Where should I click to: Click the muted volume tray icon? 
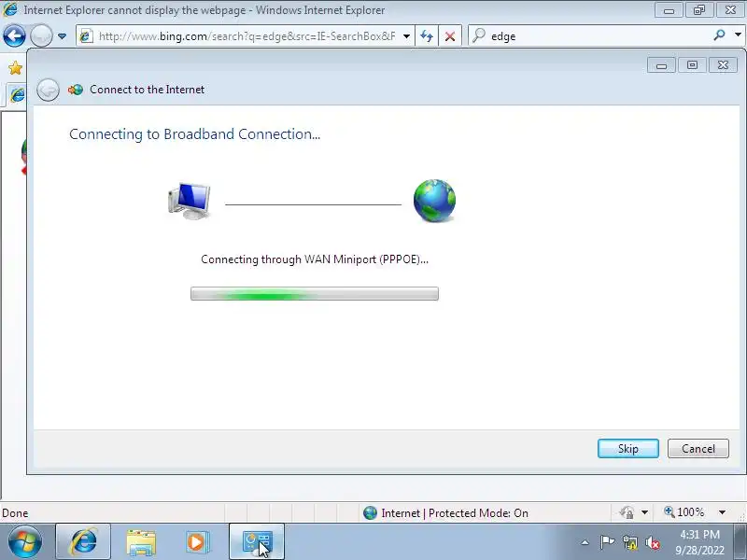tap(652, 542)
